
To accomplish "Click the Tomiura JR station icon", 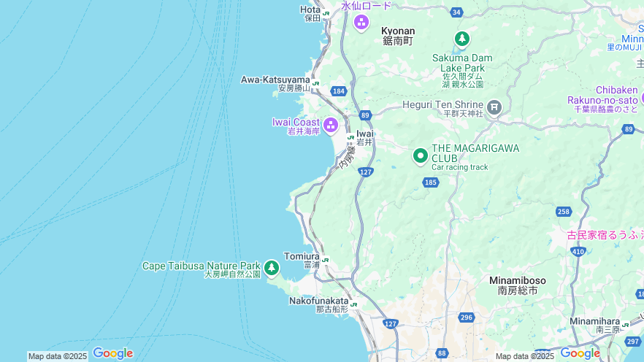I will point(326,260).
